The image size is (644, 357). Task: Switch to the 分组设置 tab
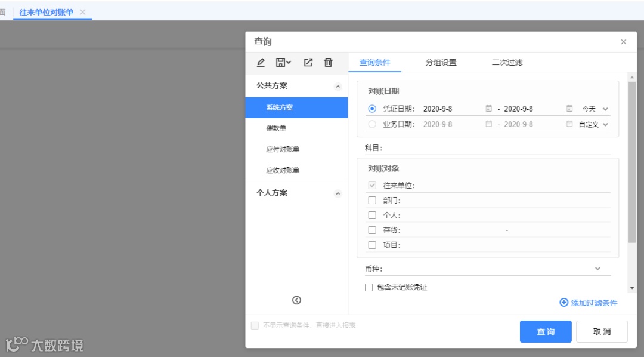441,63
